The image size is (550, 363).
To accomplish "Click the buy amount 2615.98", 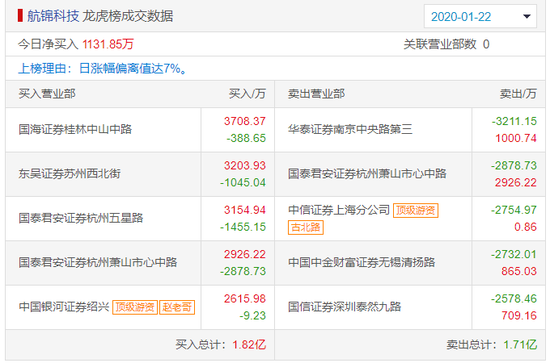I will [245, 299].
